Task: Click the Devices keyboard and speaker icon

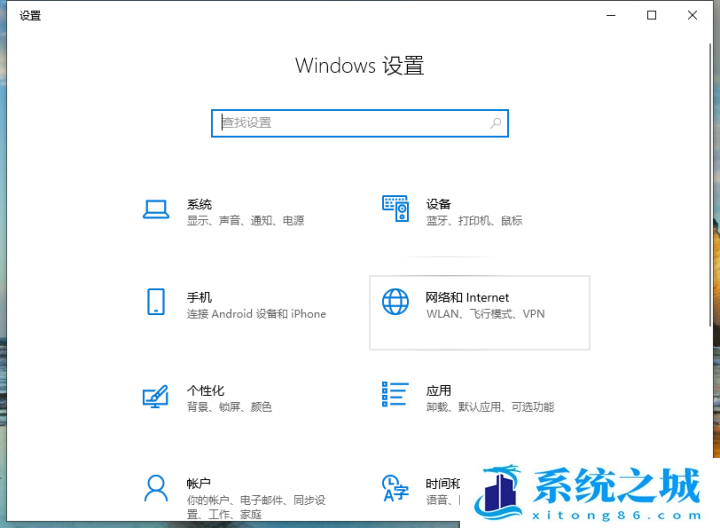Action: [x=396, y=209]
